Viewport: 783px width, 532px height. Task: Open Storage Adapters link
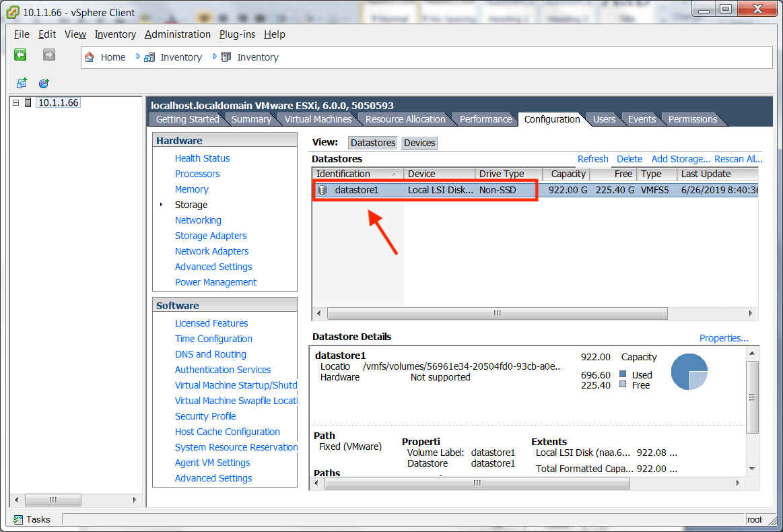[211, 236]
